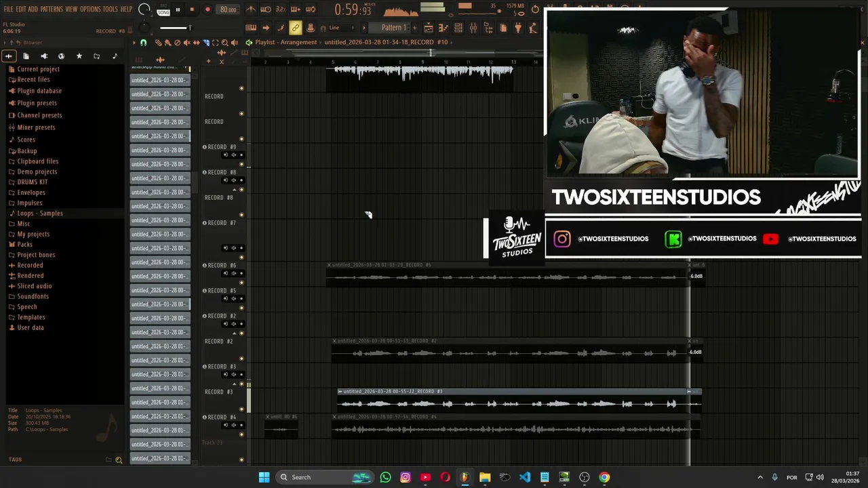Viewport: 868px width, 488px height.
Task: Select the playlist zoom magnifier tool
Action: (x=225, y=43)
